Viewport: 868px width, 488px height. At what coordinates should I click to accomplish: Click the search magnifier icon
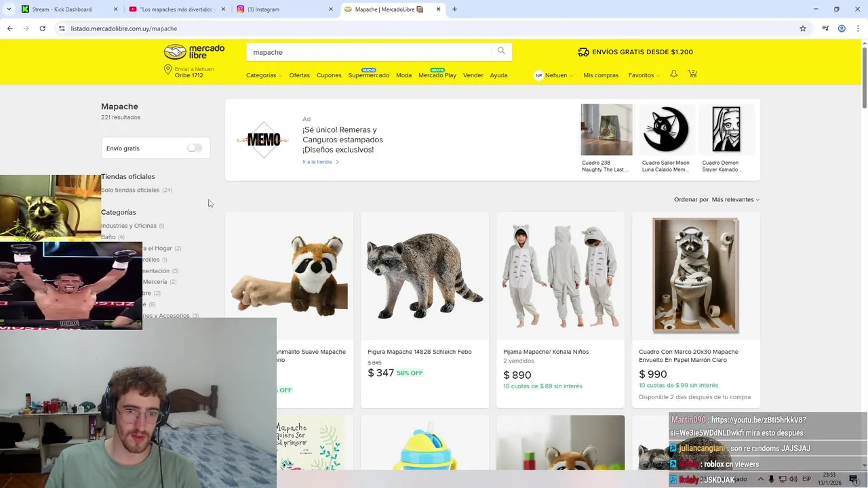(501, 51)
